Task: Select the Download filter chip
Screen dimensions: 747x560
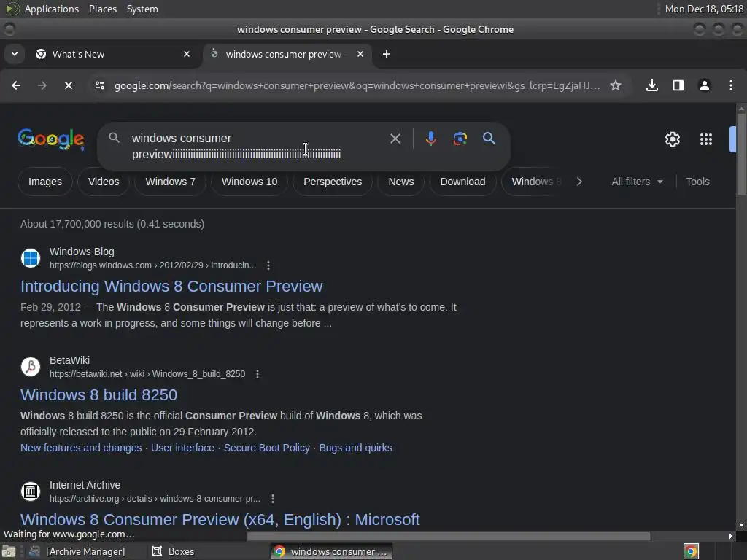Action: 462,182
